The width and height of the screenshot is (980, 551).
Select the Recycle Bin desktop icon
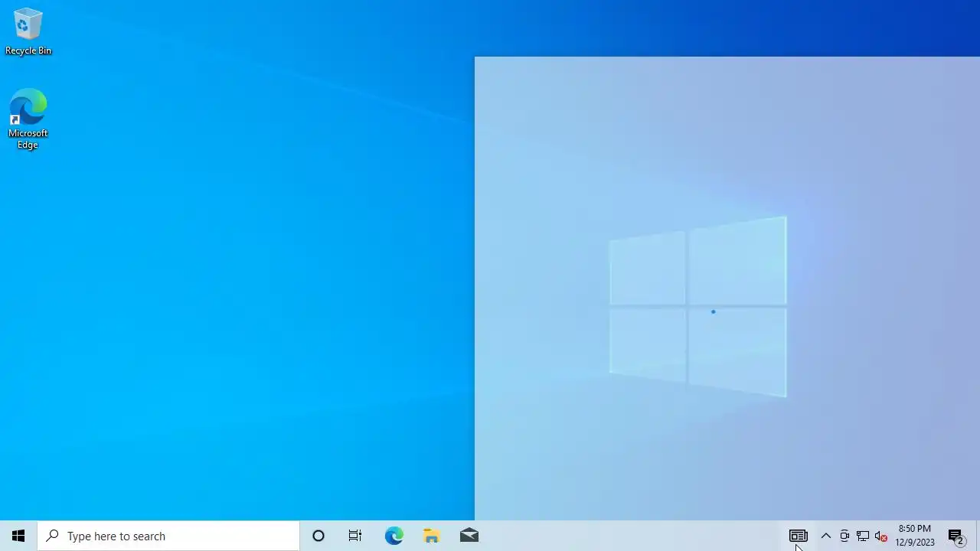pyautogui.click(x=28, y=31)
